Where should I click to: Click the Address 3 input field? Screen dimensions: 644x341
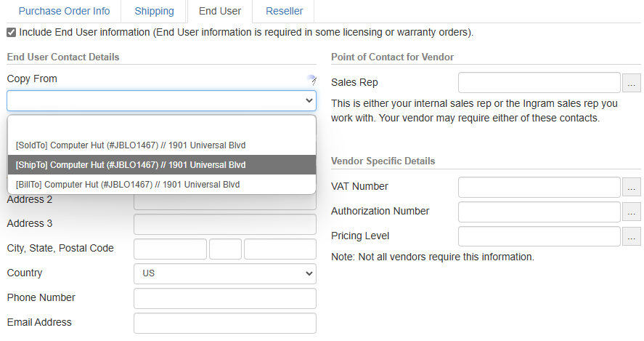(224, 224)
